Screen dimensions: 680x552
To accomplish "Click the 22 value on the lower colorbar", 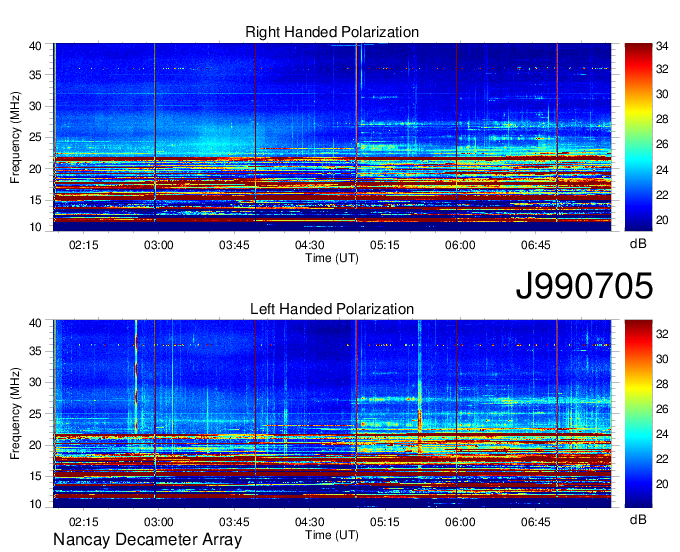I will (x=662, y=459).
